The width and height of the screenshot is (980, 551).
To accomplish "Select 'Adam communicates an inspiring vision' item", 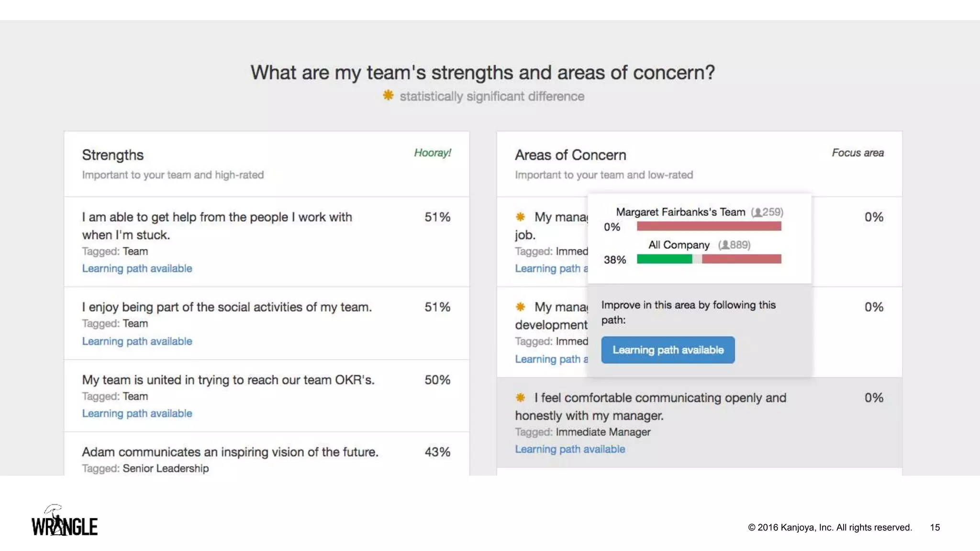I will pyautogui.click(x=230, y=452).
